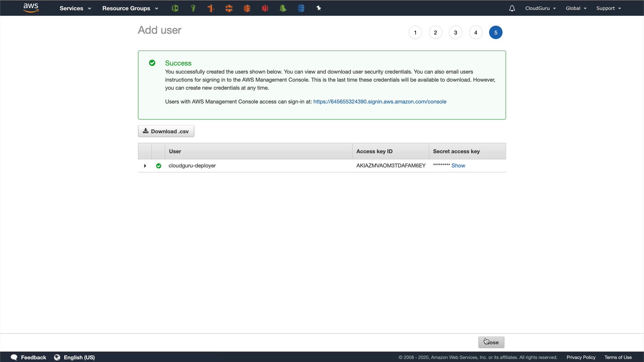Viewport: 644px width, 362px height.
Task: Expand the cloudguru-deployer row details
Action: click(x=145, y=166)
